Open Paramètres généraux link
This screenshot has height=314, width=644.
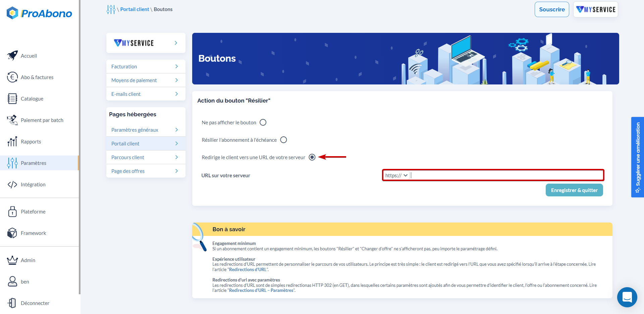tap(135, 130)
